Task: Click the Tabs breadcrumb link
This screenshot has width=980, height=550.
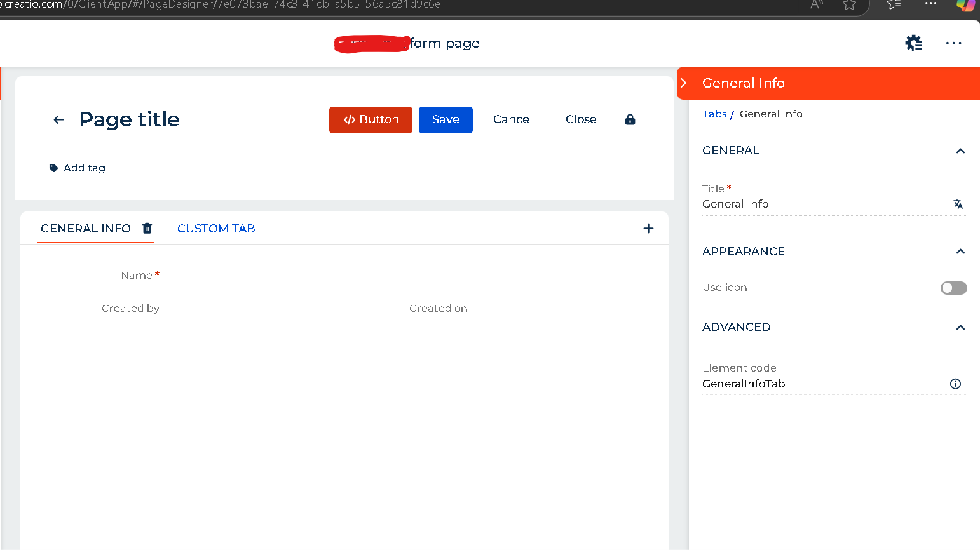Action: 714,114
